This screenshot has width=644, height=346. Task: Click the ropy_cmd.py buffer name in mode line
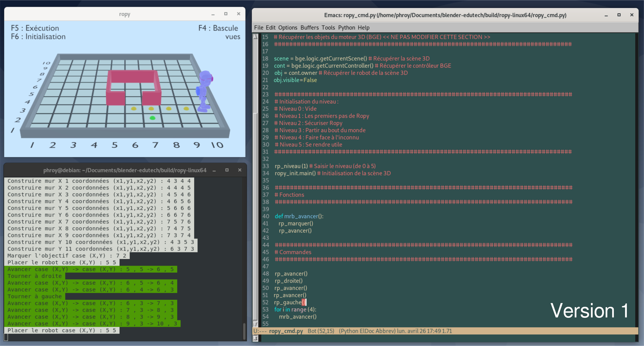pyautogui.click(x=286, y=331)
